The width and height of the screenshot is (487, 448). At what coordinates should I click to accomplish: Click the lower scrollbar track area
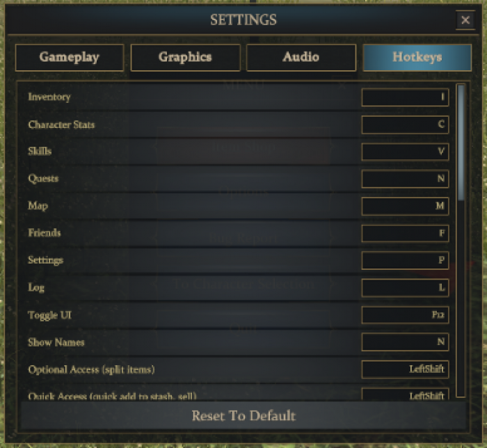(461, 298)
